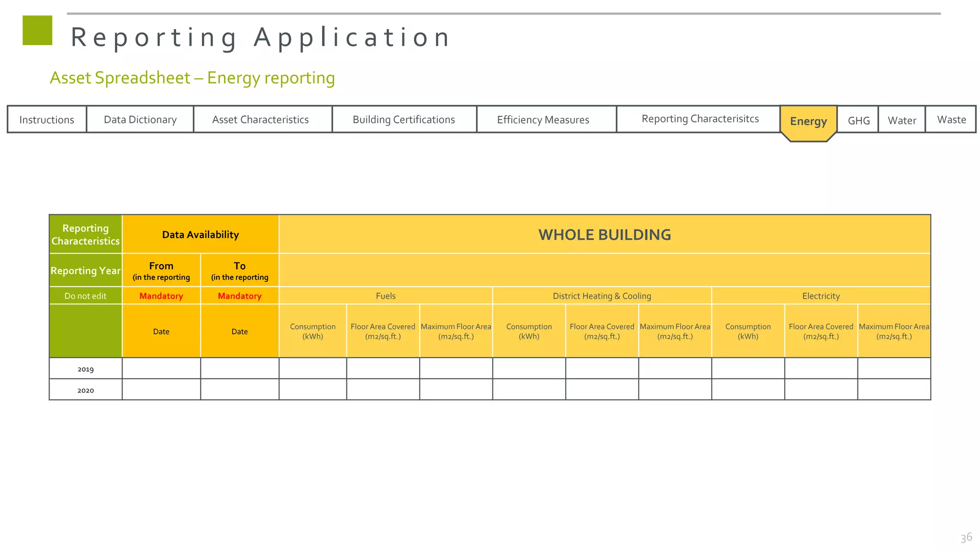Select the Asset Characteristics tab
This screenshot has width=980, height=551.
263,119
